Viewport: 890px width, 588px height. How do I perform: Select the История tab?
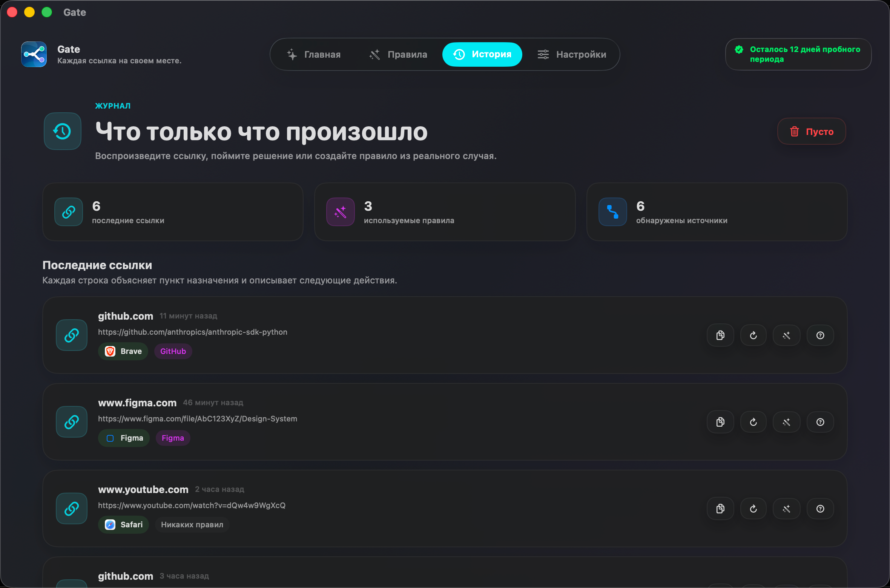point(482,54)
